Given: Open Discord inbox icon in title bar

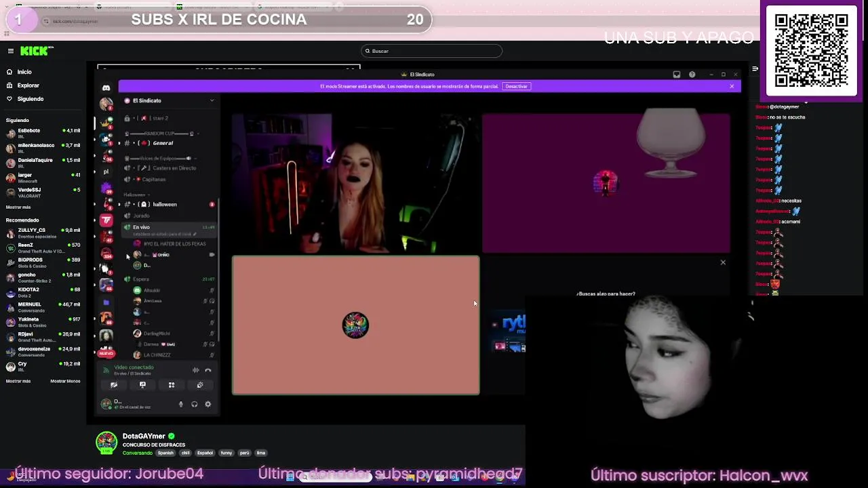Looking at the screenshot, I should pos(677,75).
